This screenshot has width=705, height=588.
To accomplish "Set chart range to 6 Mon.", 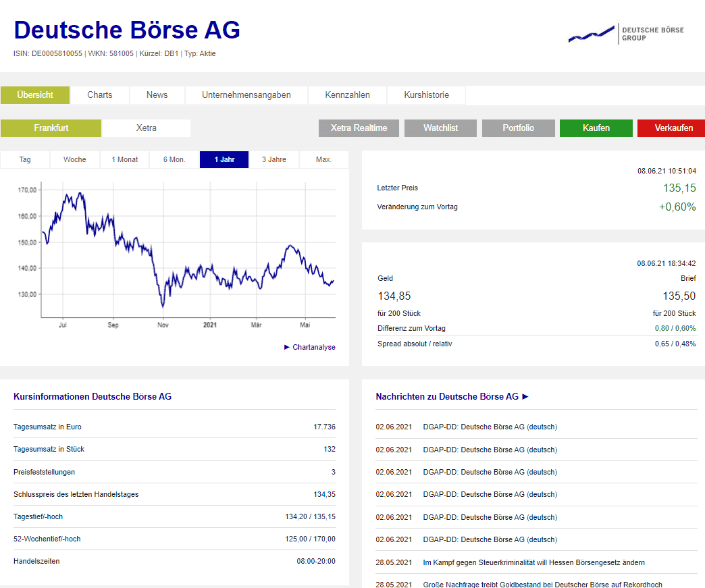I will coord(174,159).
